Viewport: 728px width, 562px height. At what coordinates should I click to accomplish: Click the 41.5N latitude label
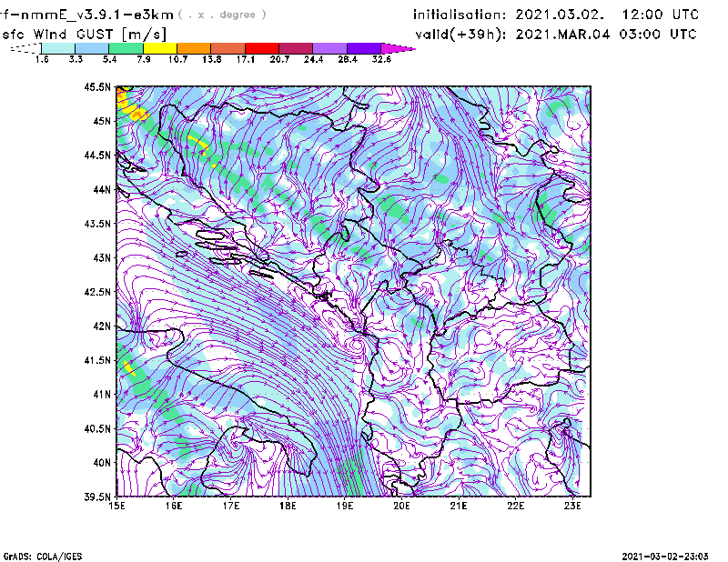point(97,360)
